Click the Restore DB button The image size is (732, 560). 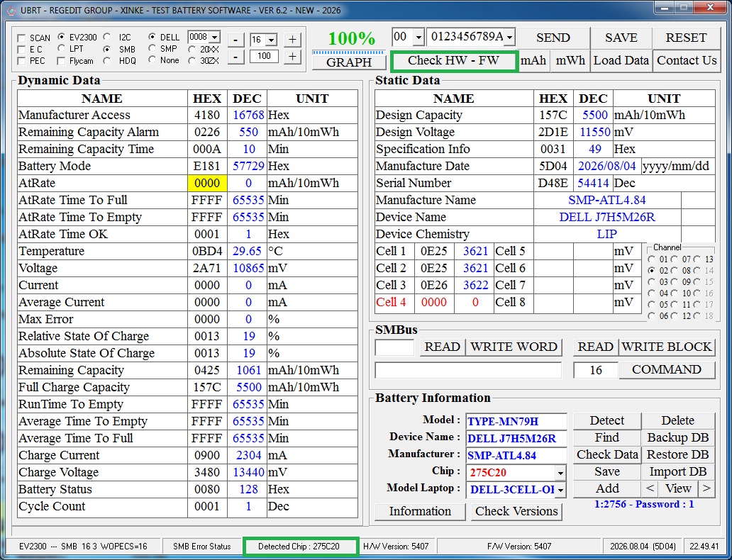678,455
